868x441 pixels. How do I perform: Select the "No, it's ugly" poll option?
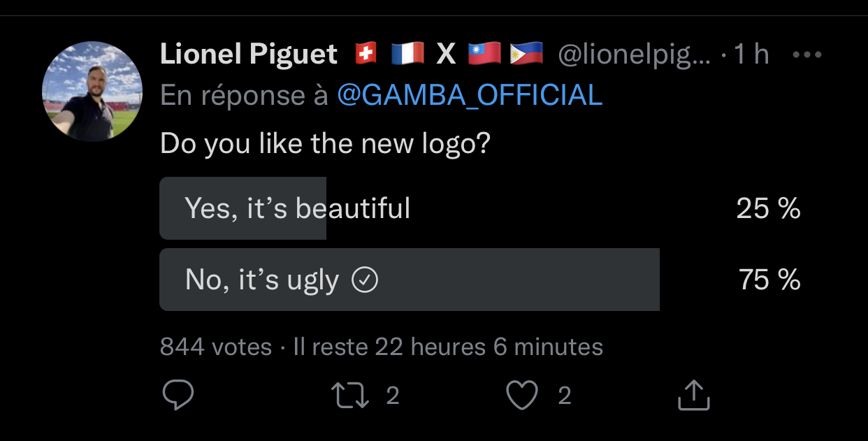262,280
